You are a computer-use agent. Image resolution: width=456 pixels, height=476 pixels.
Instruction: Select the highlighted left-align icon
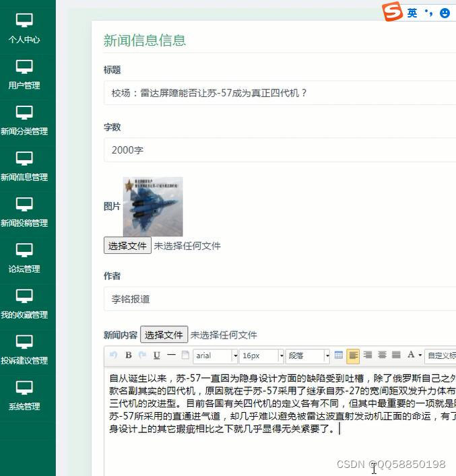pos(353,355)
